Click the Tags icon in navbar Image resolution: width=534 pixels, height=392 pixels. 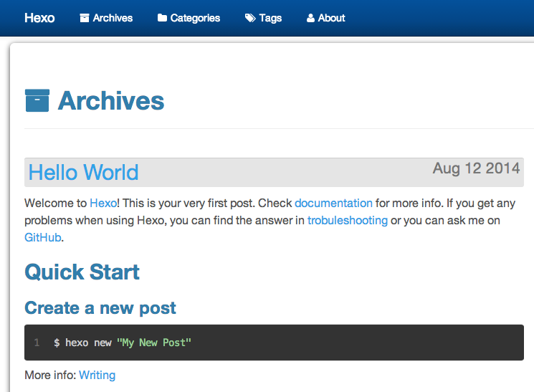tap(250, 18)
